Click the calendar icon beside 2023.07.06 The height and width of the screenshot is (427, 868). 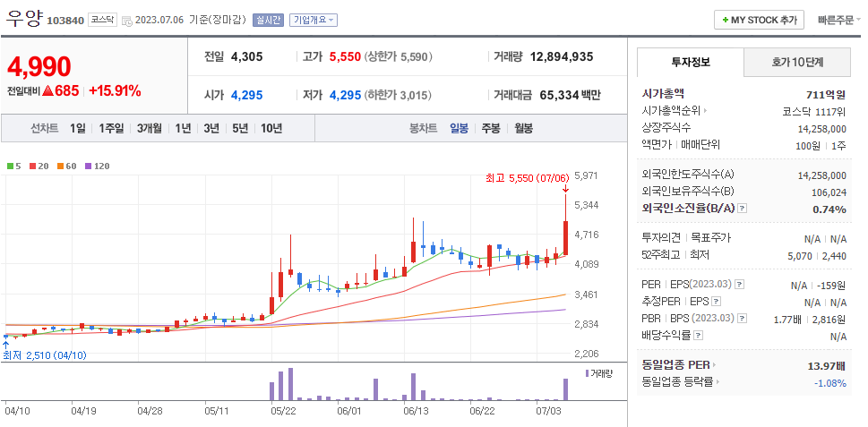pos(127,21)
